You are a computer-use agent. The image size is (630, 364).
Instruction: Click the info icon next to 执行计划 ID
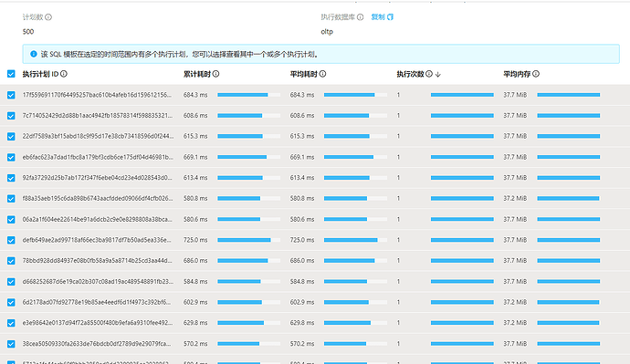pyautogui.click(x=64, y=74)
